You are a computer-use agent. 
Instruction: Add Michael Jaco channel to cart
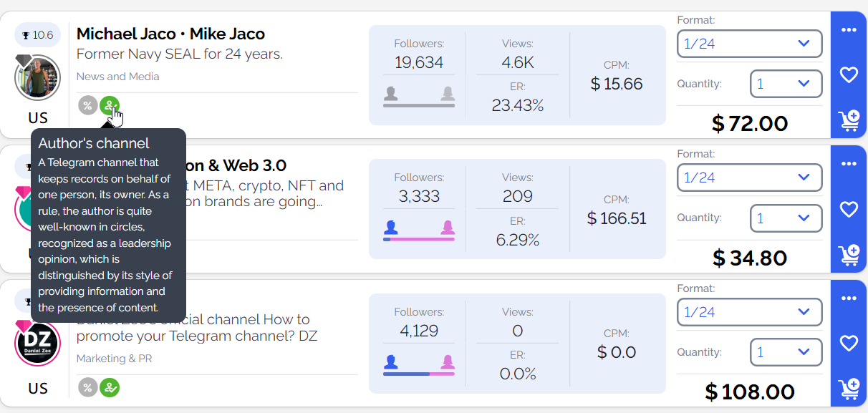coord(849,120)
